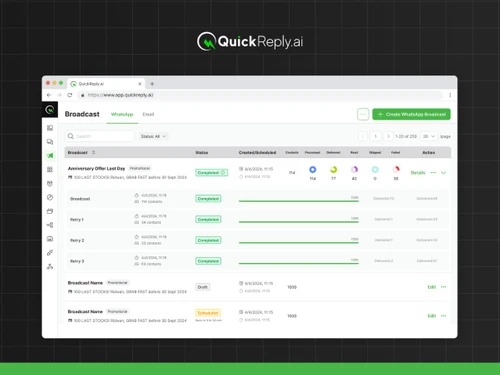Open the hierarchy sidebar icon at bottom
The height and width of the screenshot is (375, 500).
50,266
